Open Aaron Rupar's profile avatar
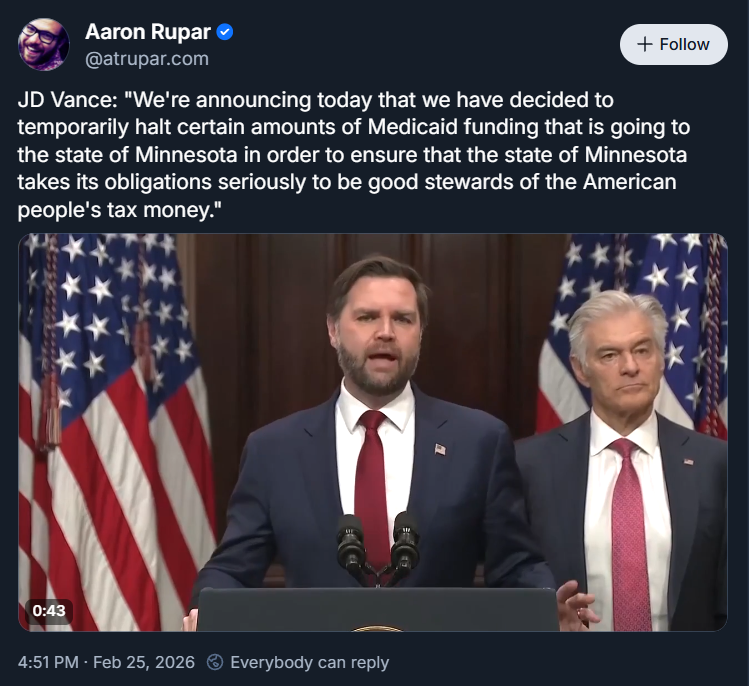749x686 pixels. pos(44,45)
